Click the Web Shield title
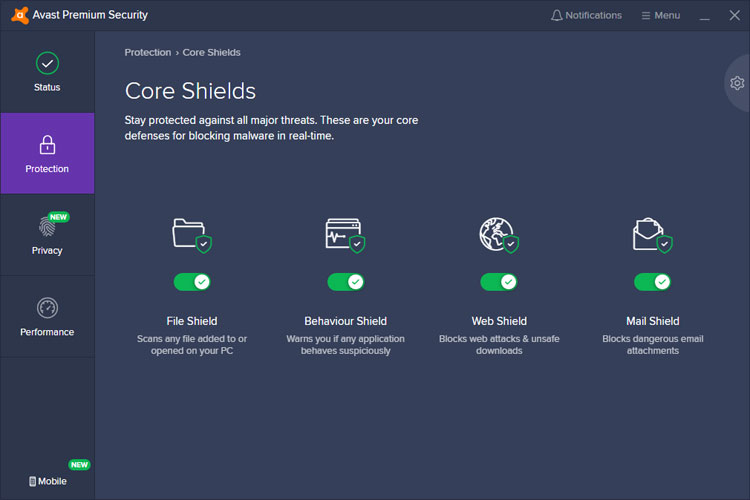The image size is (750, 500). pos(499,321)
